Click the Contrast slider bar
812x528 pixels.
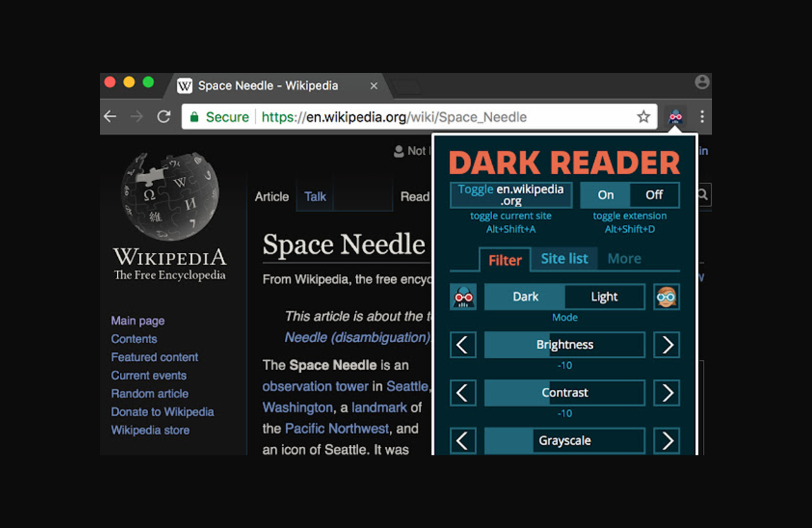[x=565, y=393]
